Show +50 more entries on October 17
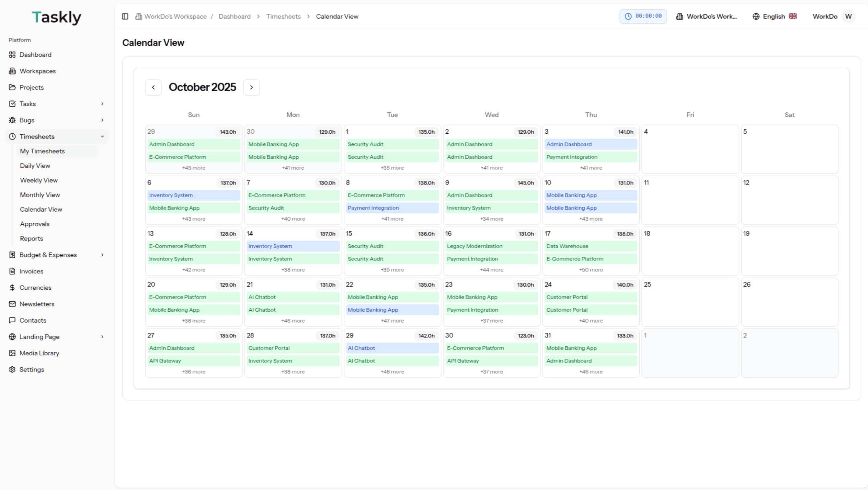Image resolution: width=868 pixels, height=490 pixels. [x=591, y=270]
